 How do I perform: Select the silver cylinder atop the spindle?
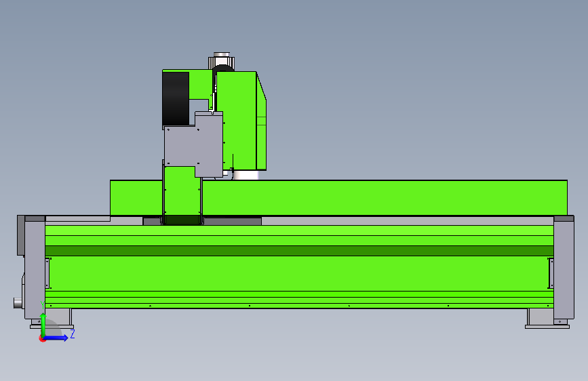tap(222, 60)
